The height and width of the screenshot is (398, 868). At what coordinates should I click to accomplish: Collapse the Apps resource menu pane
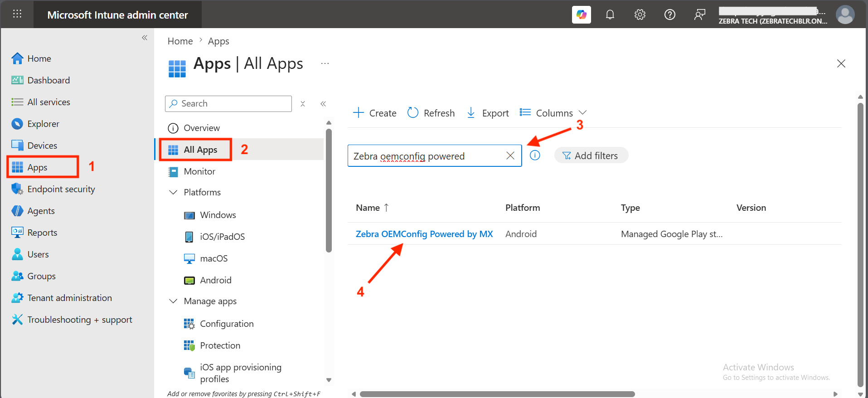point(323,104)
